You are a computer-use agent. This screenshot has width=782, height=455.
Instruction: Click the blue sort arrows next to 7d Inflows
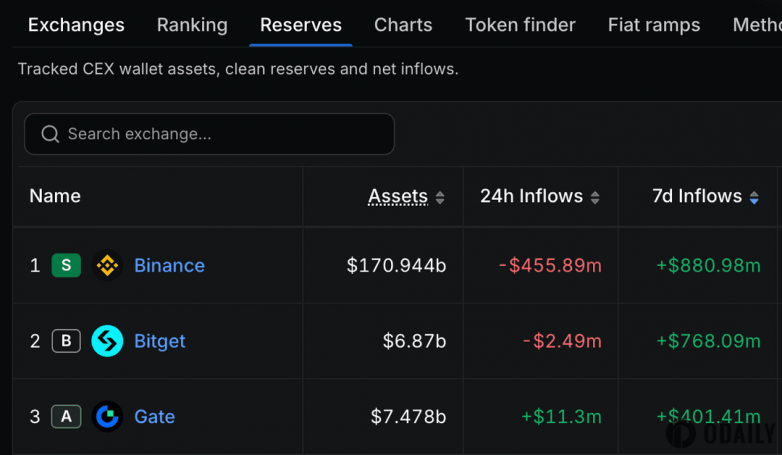754,198
